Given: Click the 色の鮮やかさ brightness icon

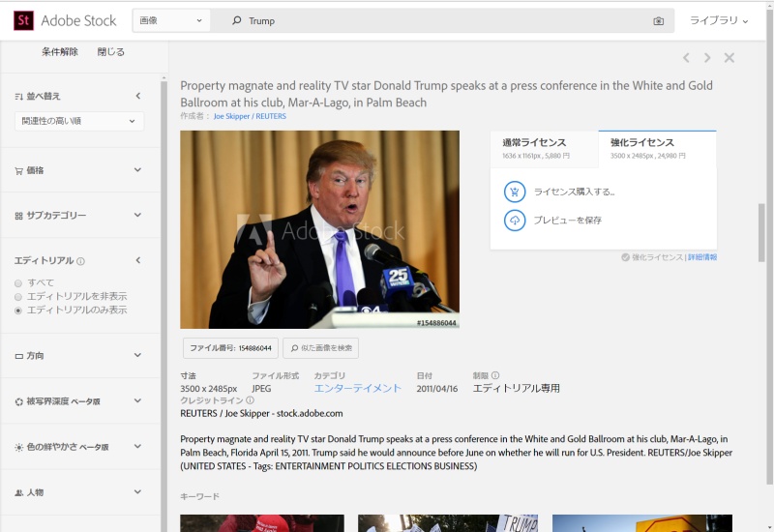Looking at the screenshot, I should [18, 447].
